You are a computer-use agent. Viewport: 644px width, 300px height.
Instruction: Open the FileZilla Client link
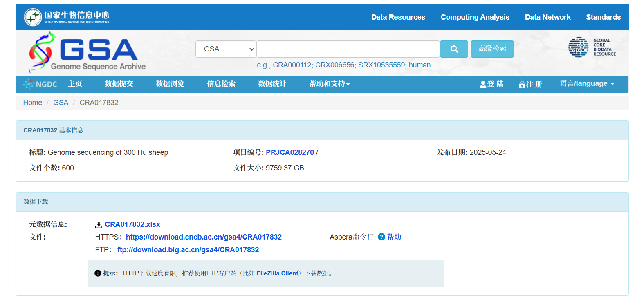coord(278,273)
